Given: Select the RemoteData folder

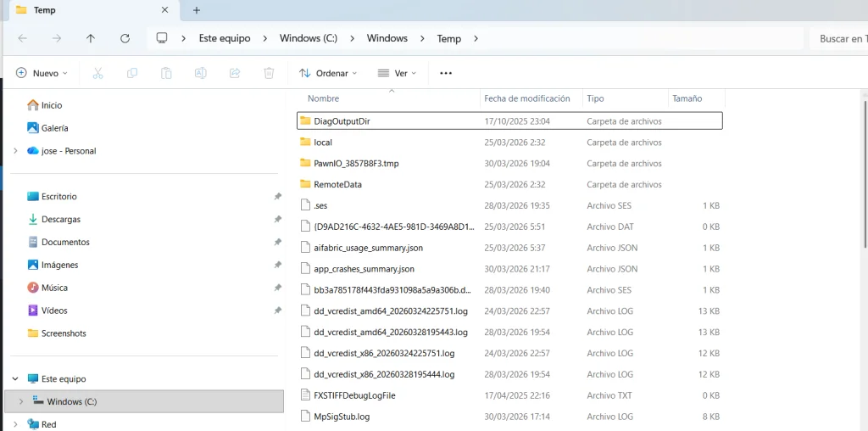Looking at the screenshot, I should 509,184.
